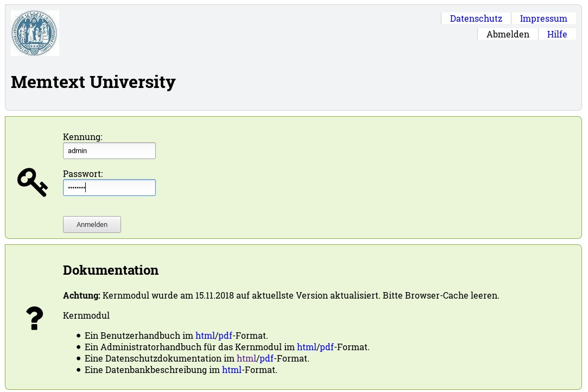Open the Hilfe page
The image size is (588, 392).
(x=557, y=34)
